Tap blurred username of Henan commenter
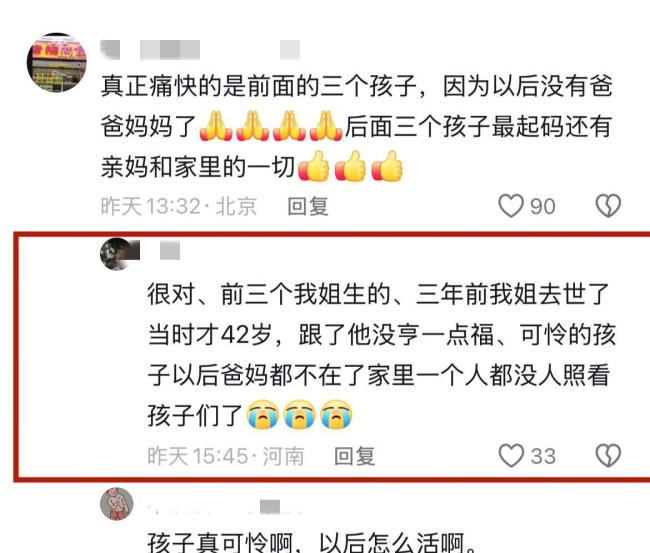 point(170,251)
